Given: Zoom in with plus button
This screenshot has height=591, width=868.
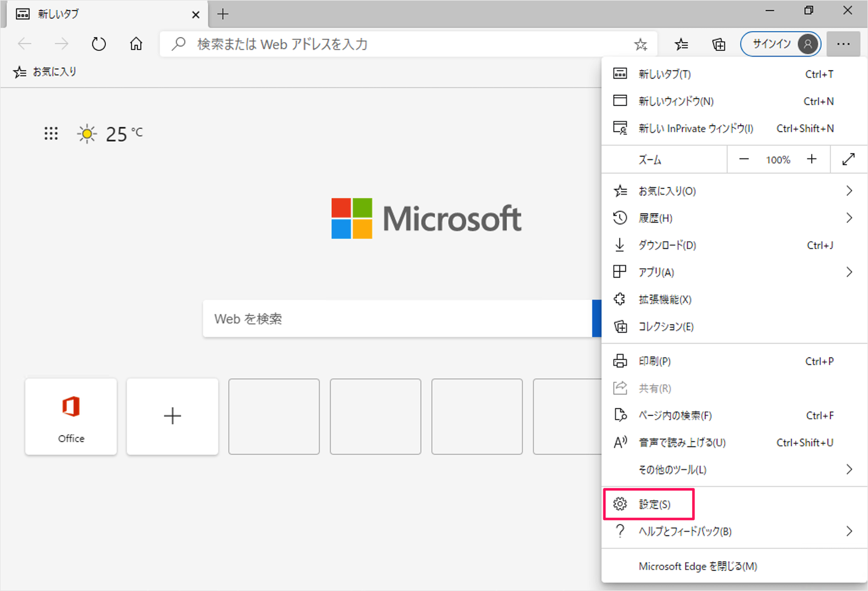Looking at the screenshot, I should [x=812, y=160].
